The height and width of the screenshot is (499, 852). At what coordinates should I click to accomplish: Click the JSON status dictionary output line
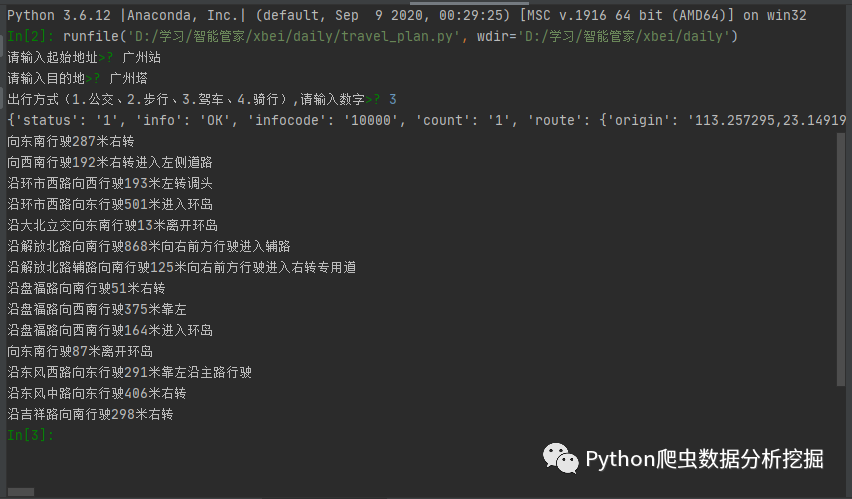[x=427, y=120]
